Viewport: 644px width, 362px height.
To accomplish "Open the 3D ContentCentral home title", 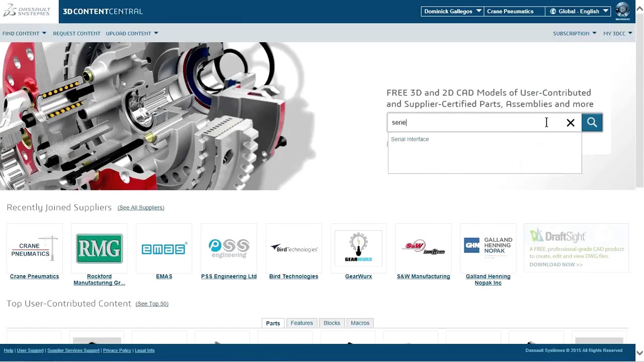I will pyautogui.click(x=103, y=11).
